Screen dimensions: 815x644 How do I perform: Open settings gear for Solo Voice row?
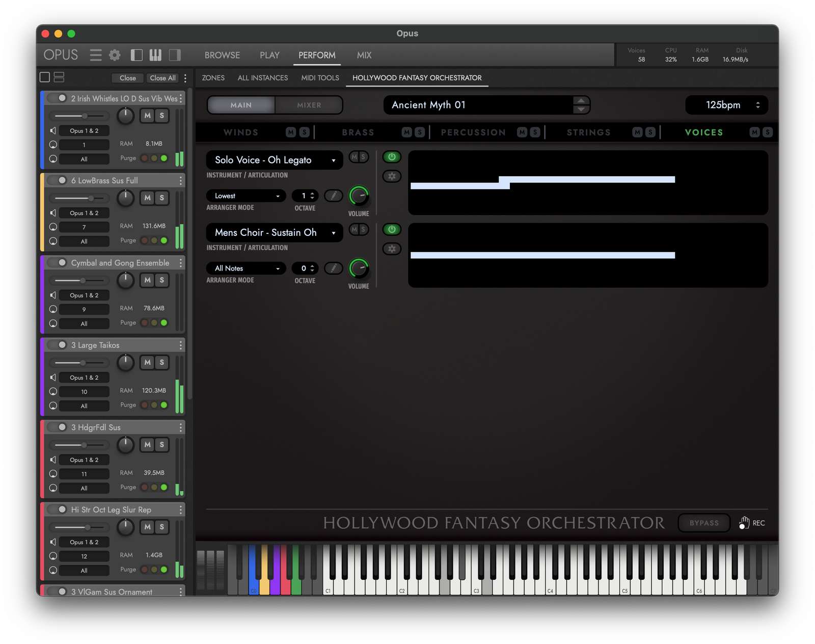click(x=392, y=176)
